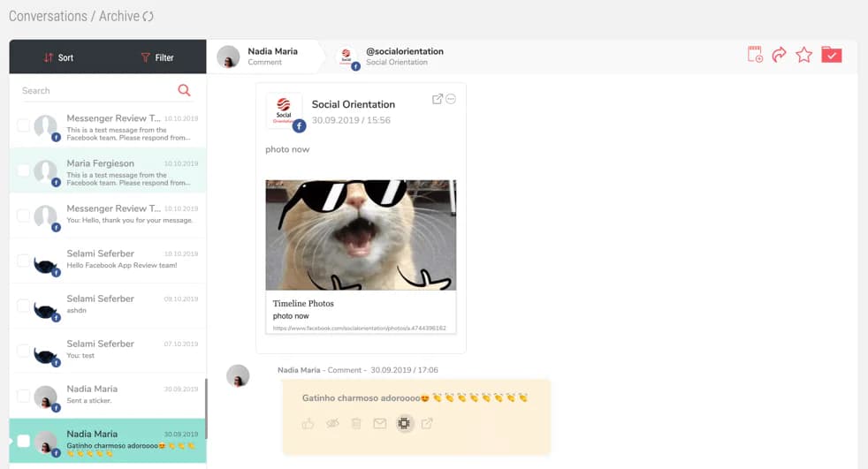Click the conversation list scrollbar
Image resolution: width=868 pixels, height=469 pixels.
[x=206, y=409]
